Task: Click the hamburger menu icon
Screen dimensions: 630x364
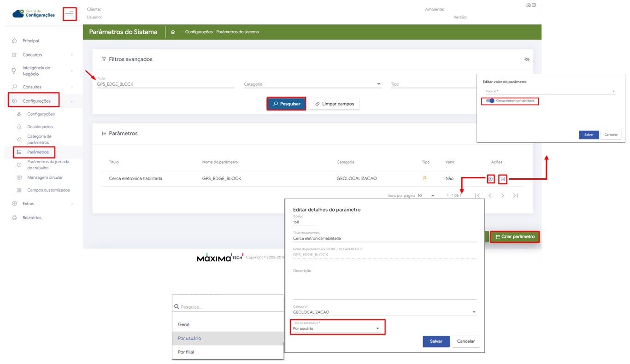Action: (x=70, y=14)
